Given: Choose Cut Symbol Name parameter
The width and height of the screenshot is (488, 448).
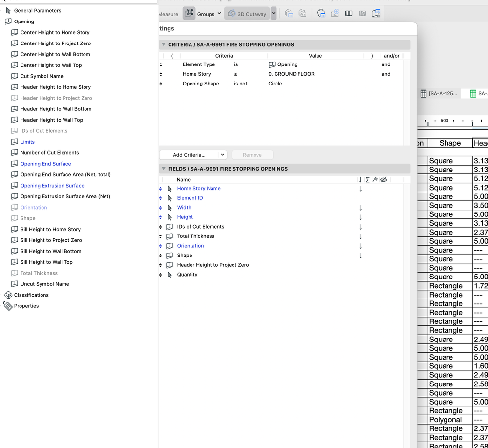Looking at the screenshot, I should [42, 76].
